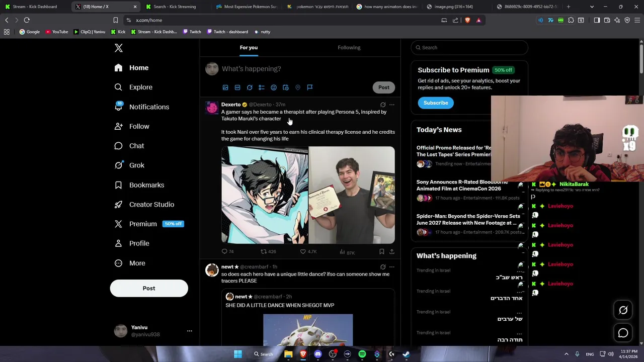Open Grok in X sidebar
This screenshot has width=644, height=362.
click(130, 165)
